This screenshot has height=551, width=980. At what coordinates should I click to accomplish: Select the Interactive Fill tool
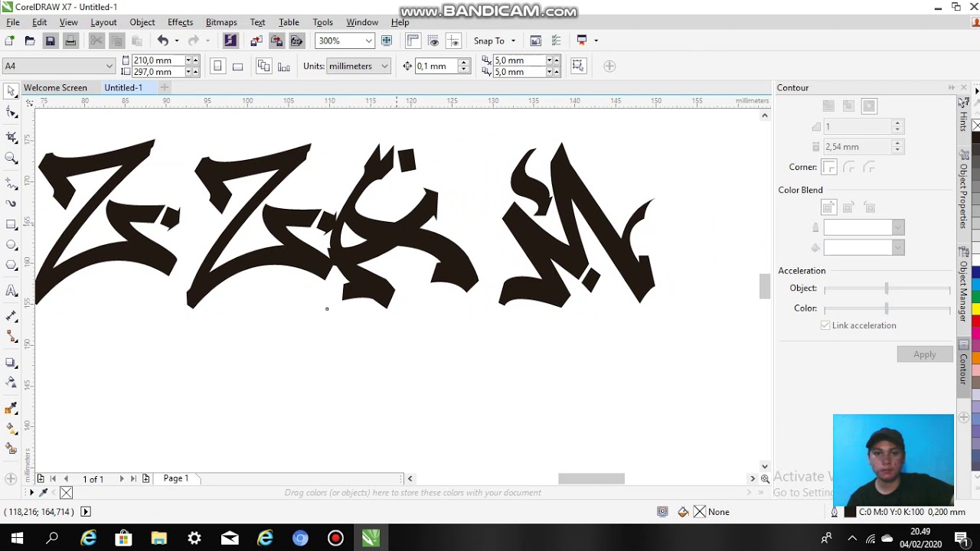pos(11,428)
